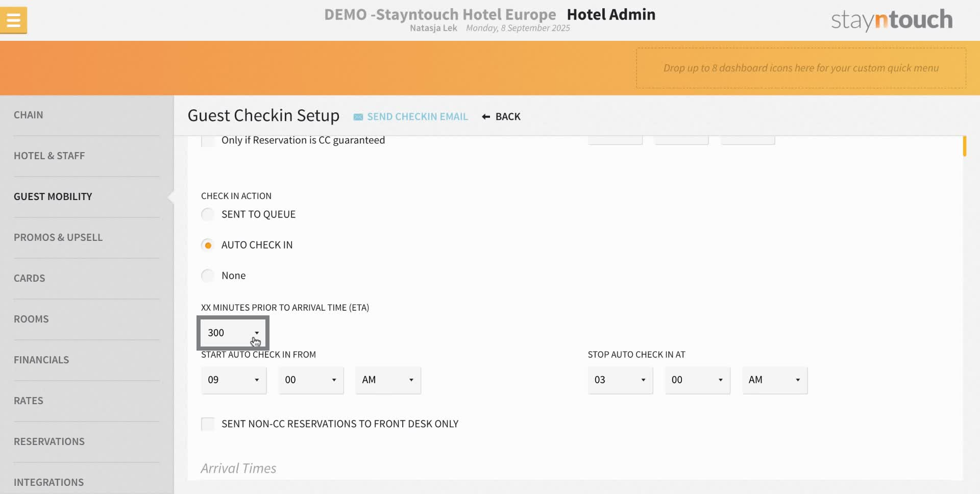Open the RATES section in the sidebar
The image size is (980, 494).
[x=29, y=401]
